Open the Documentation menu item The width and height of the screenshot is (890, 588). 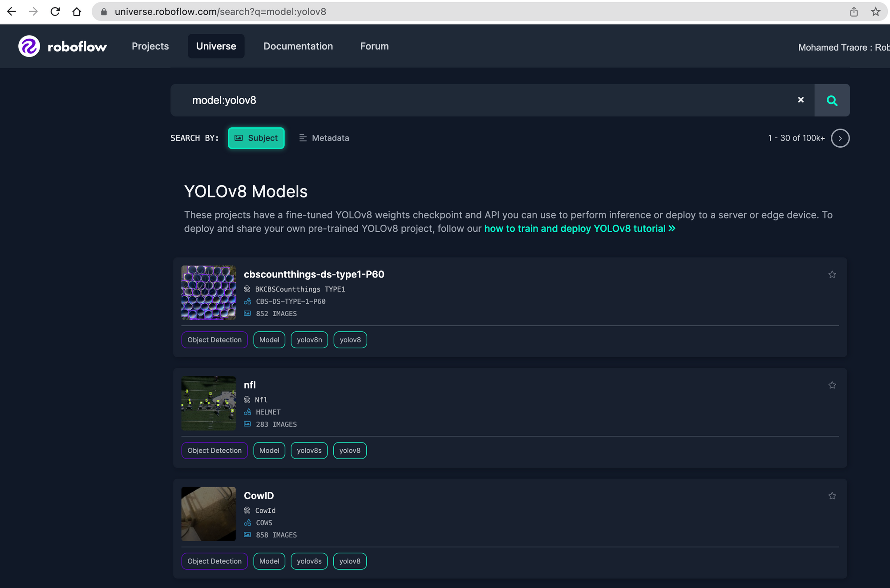[298, 46]
